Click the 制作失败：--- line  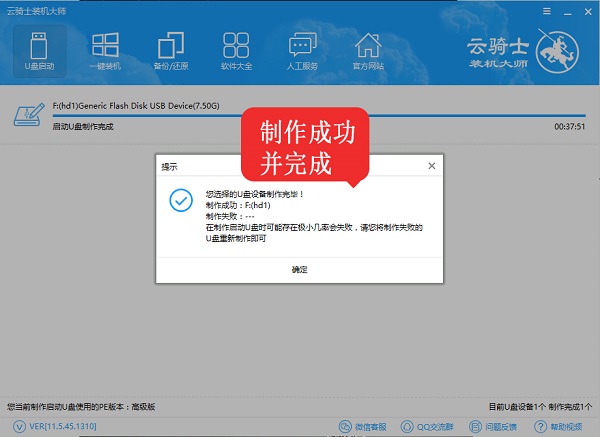pos(230,216)
